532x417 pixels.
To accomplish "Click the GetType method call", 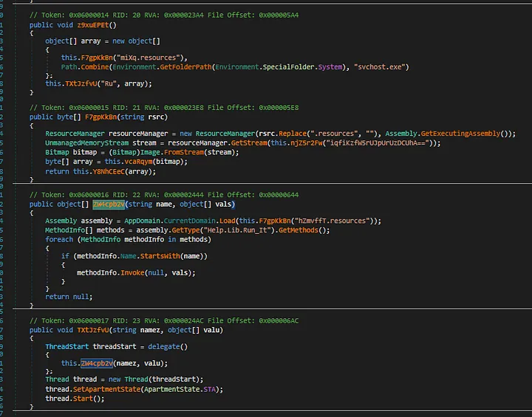I will 185,230.
